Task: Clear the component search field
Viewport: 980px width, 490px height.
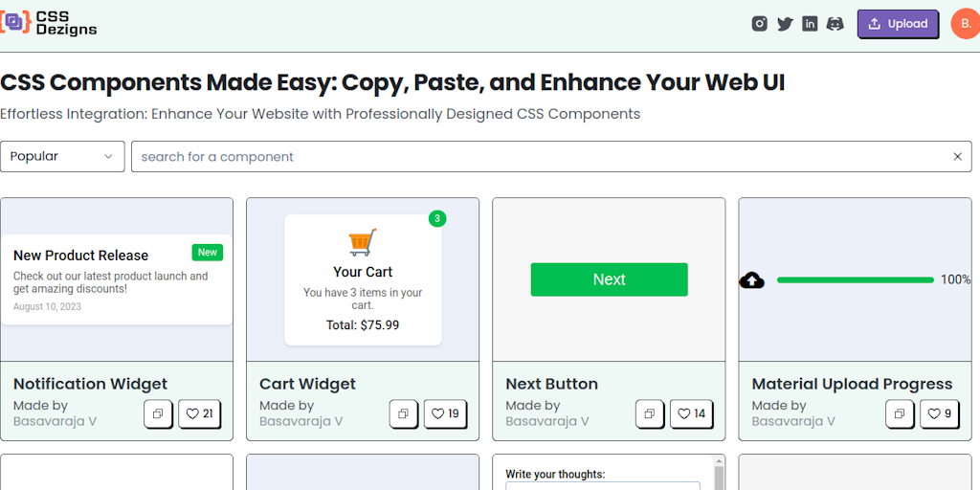Action: point(957,157)
